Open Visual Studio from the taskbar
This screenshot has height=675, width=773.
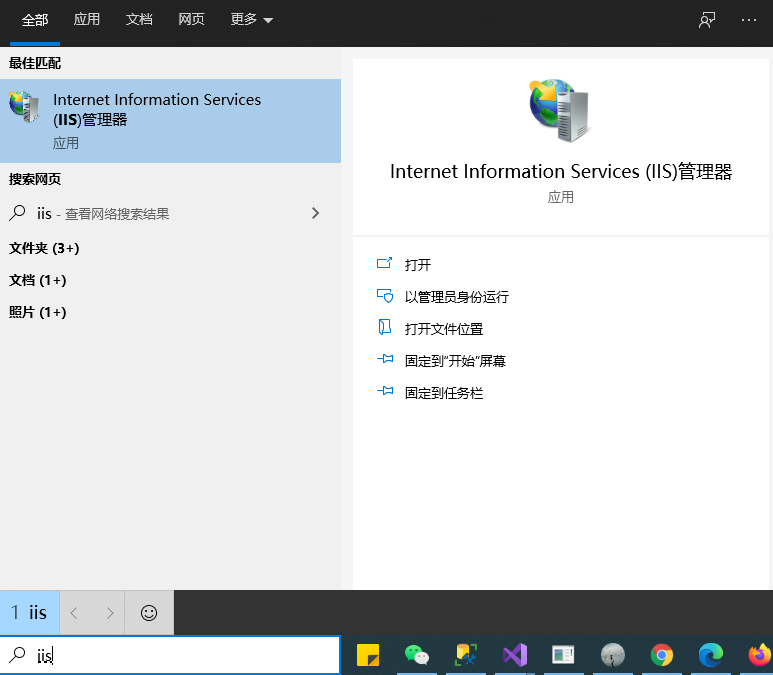[515, 655]
